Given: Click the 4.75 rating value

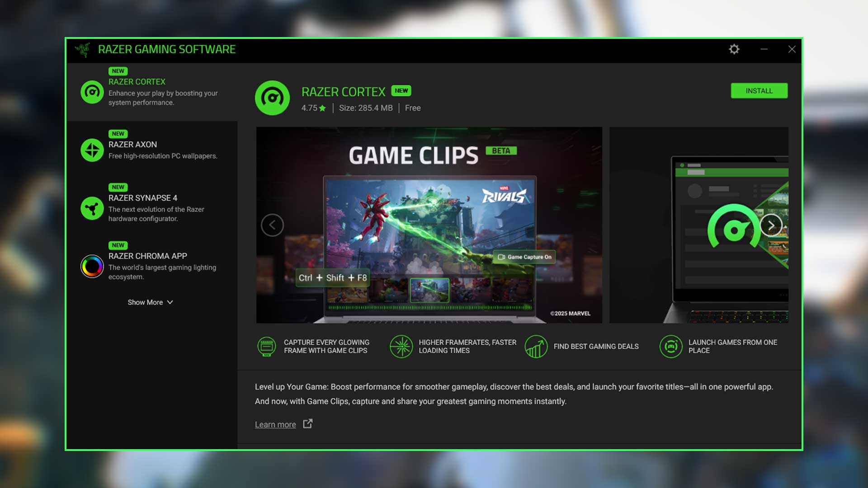Looking at the screenshot, I should [x=309, y=108].
